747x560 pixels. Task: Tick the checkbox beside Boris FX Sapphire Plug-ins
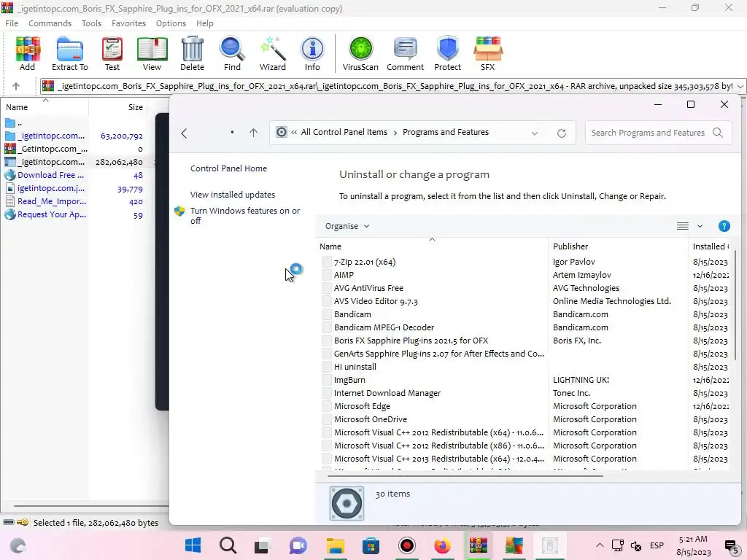tap(326, 341)
